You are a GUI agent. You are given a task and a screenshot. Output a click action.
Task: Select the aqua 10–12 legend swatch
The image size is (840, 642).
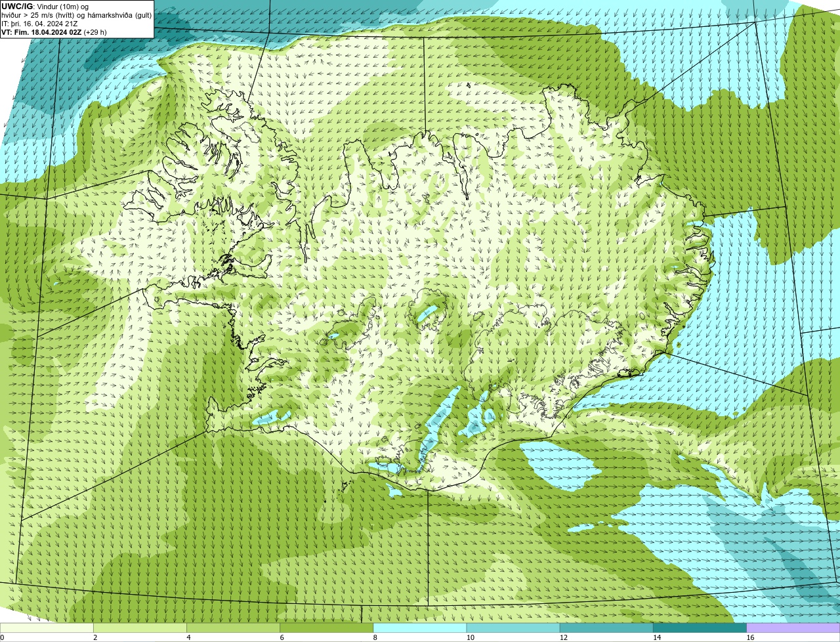[x=513, y=628]
